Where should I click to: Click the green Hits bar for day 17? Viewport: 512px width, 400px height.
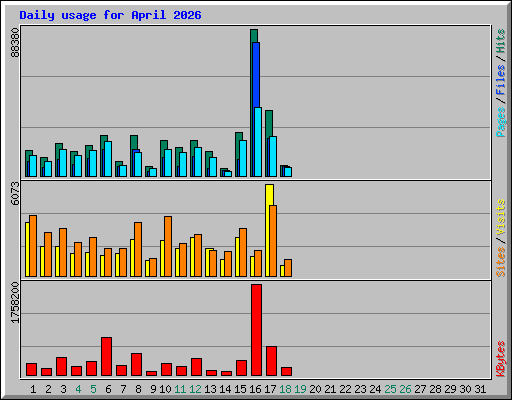[x=269, y=123]
